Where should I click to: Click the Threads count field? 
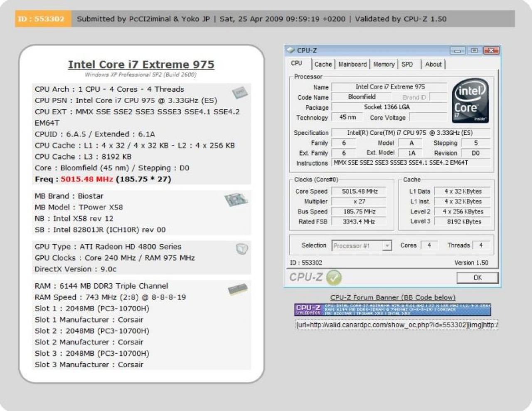click(481, 245)
